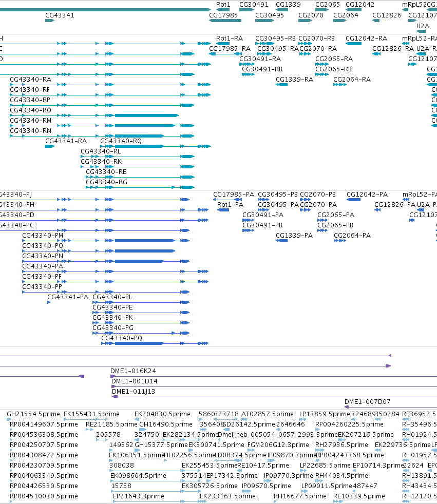Click the CG12042 gene label

[360, 5]
